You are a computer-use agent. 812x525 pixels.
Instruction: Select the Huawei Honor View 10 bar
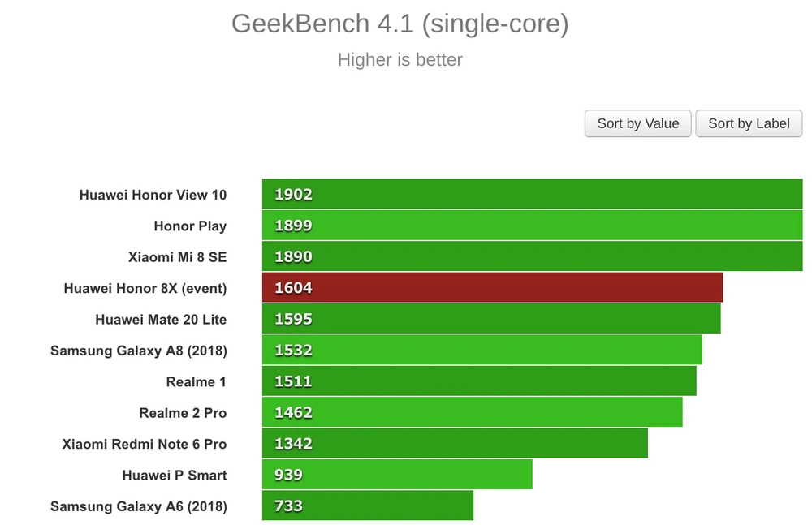[532, 195]
